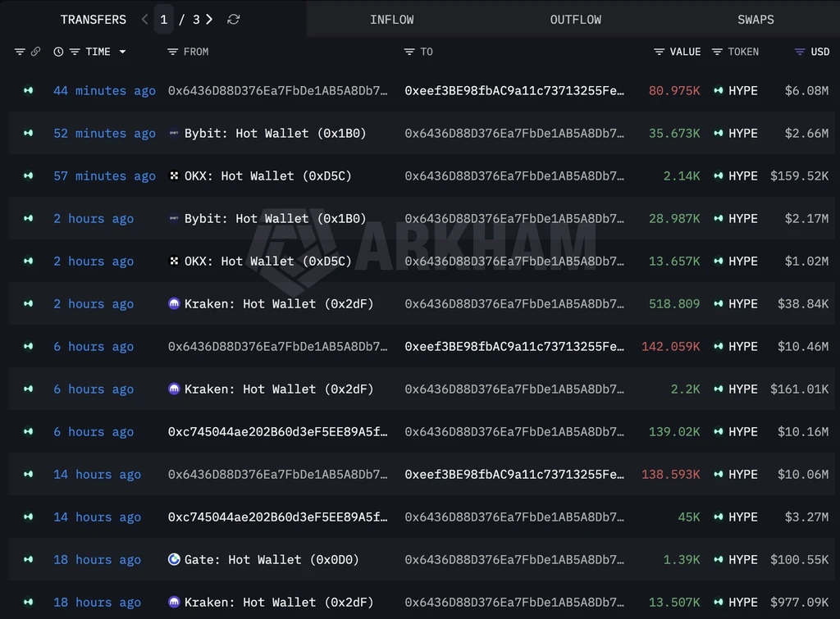840x619 pixels.
Task: Click the $10.06M USD amount
Action: 802,475
